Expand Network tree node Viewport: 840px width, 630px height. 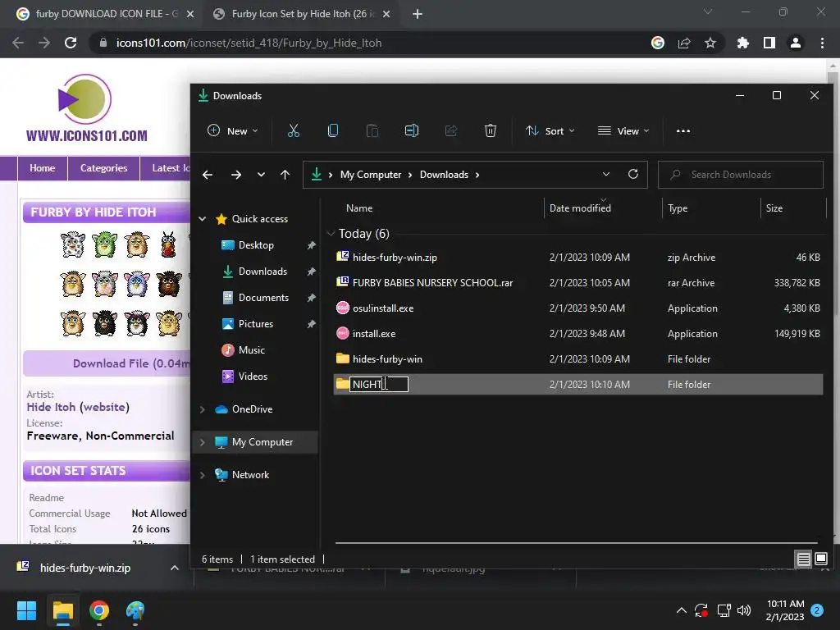[203, 475]
